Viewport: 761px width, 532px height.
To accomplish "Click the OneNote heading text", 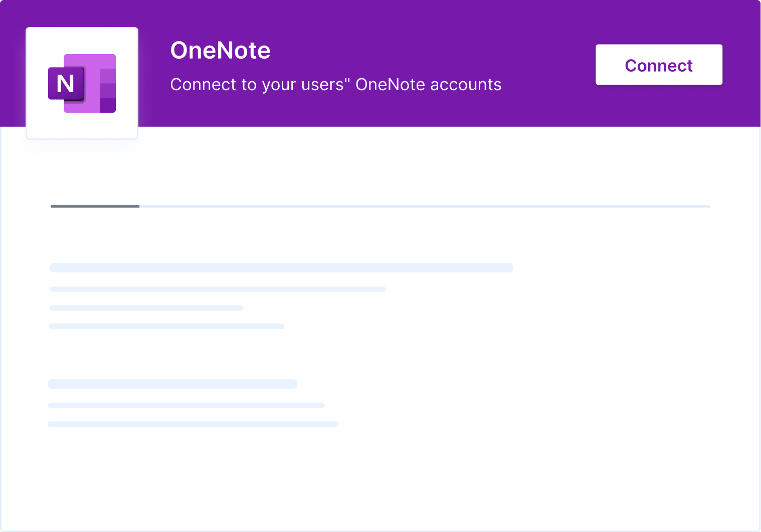I will [221, 50].
